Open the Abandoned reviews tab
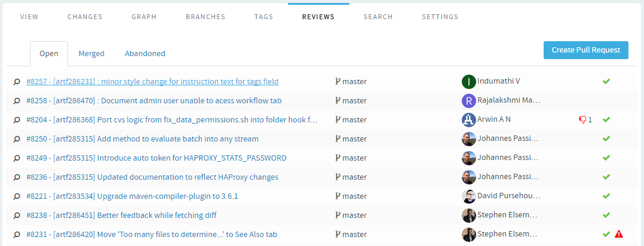Viewport: 644px width, 246px height. click(x=145, y=53)
